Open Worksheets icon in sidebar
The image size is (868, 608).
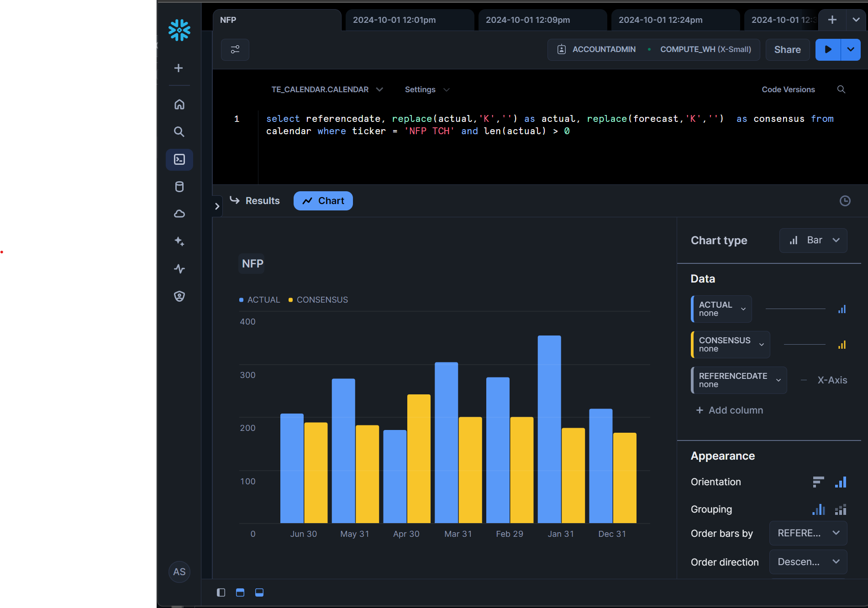[179, 159]
